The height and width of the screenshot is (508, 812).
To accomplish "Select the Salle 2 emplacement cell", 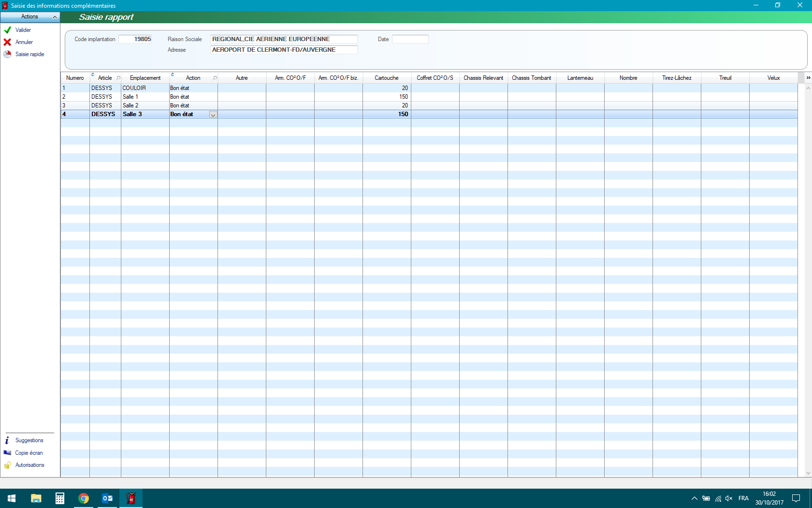I will (145, 105).
